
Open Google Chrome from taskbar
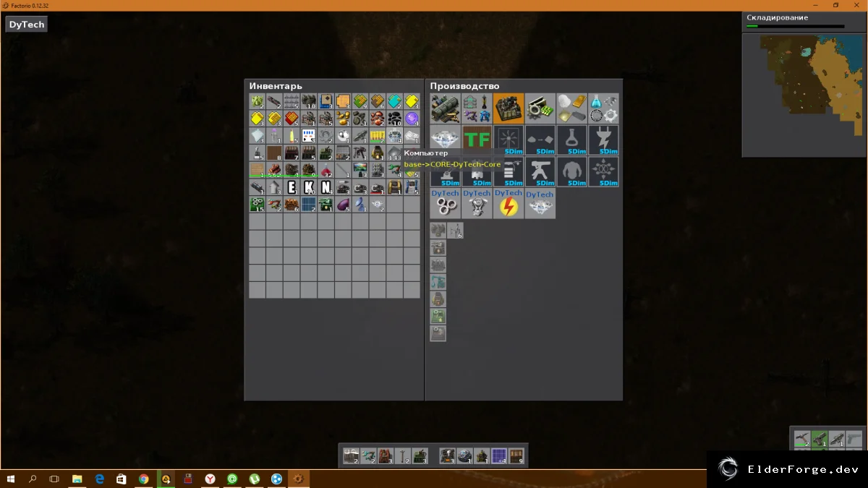143,479
